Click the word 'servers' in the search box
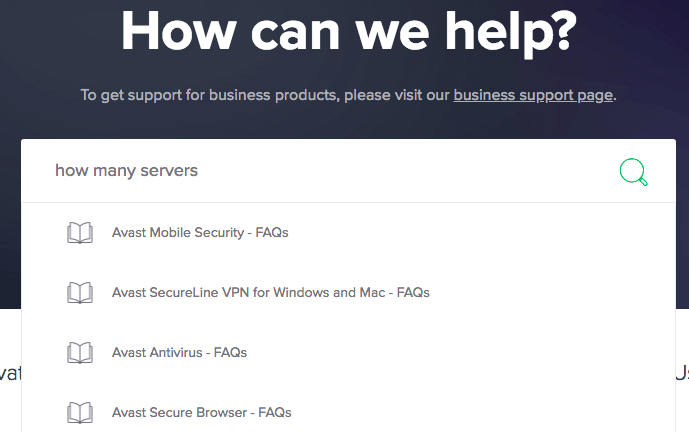The width and height of the screenshot is (689, 432). 169,171
